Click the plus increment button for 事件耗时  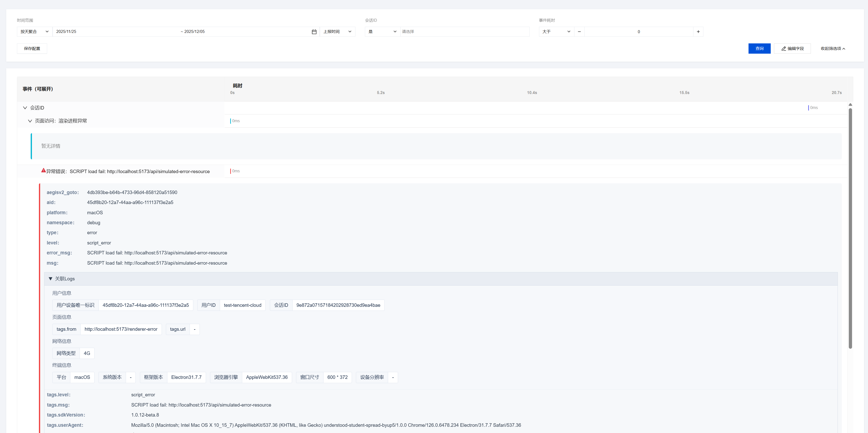pos(698,32)
